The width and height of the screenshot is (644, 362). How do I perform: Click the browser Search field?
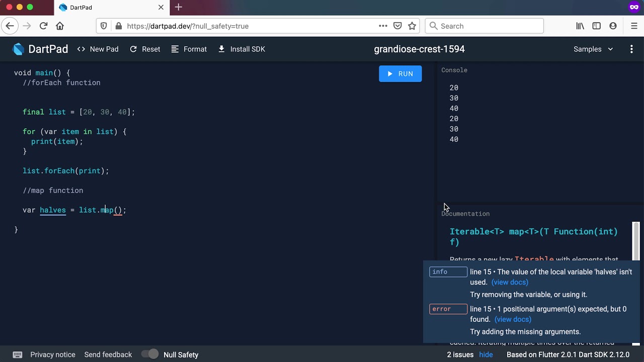[485, 26]
